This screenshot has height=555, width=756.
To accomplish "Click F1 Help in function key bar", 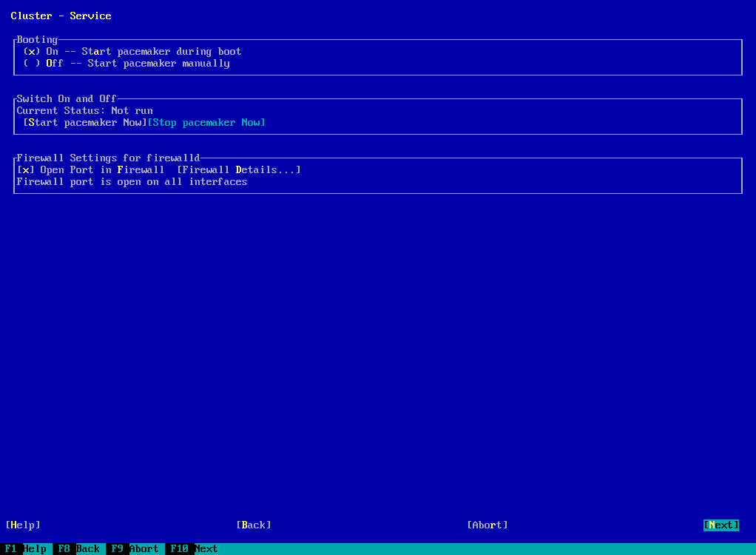I will click(26, 549).
